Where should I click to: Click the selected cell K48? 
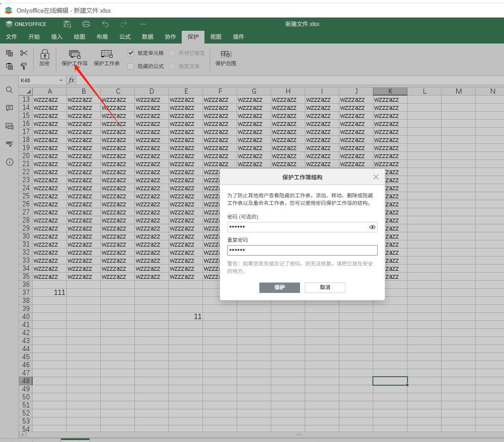point(390,381)
